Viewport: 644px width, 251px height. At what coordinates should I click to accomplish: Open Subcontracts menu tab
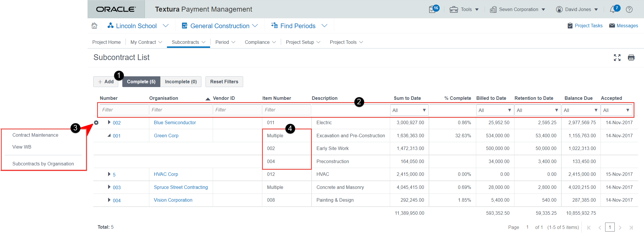pyautogui.click(x=188, y=42)
